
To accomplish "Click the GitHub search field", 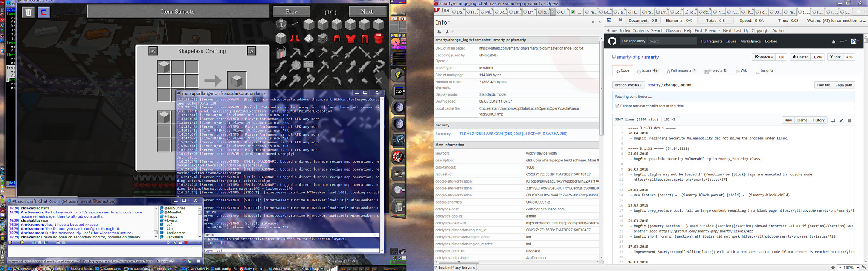I will 672,41.
